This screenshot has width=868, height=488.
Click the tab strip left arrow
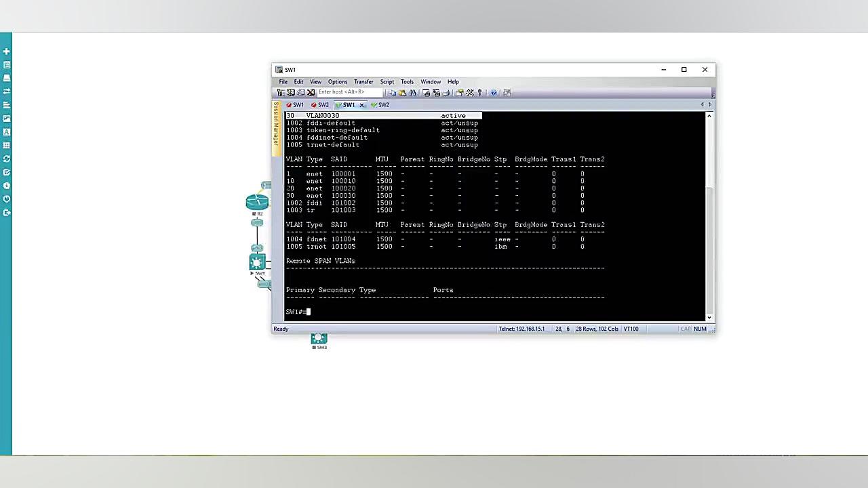[x=702, y=104]
